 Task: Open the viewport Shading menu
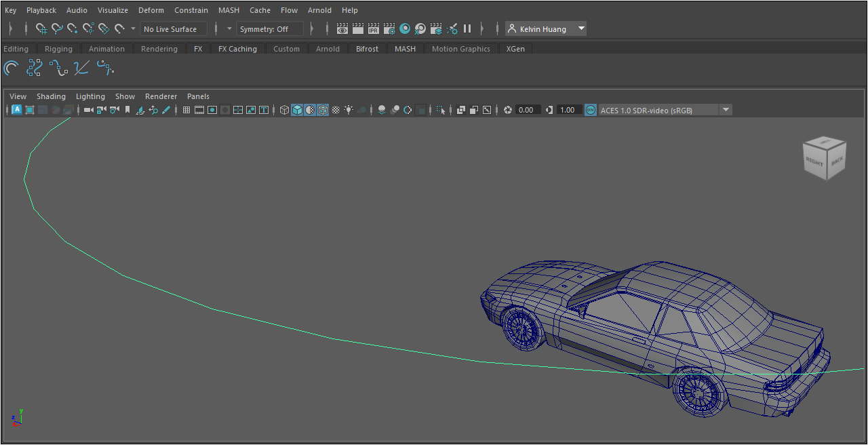pos(51,96)
